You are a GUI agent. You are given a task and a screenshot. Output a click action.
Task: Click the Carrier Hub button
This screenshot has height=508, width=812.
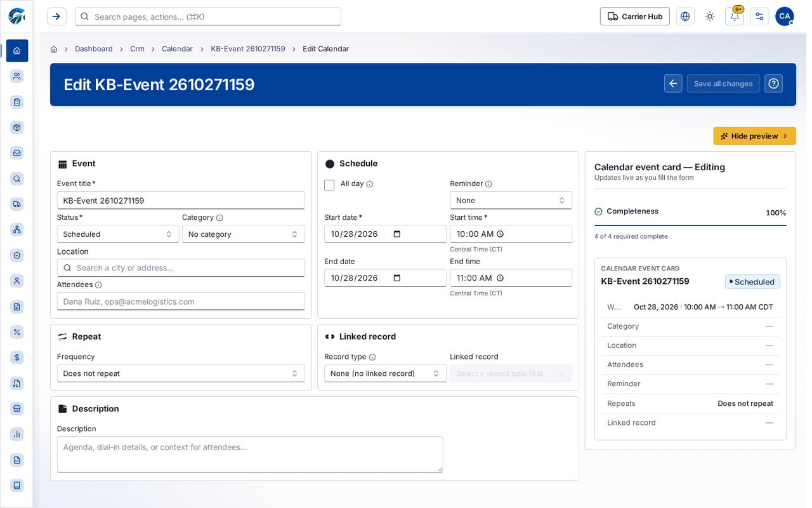point(635,17)
